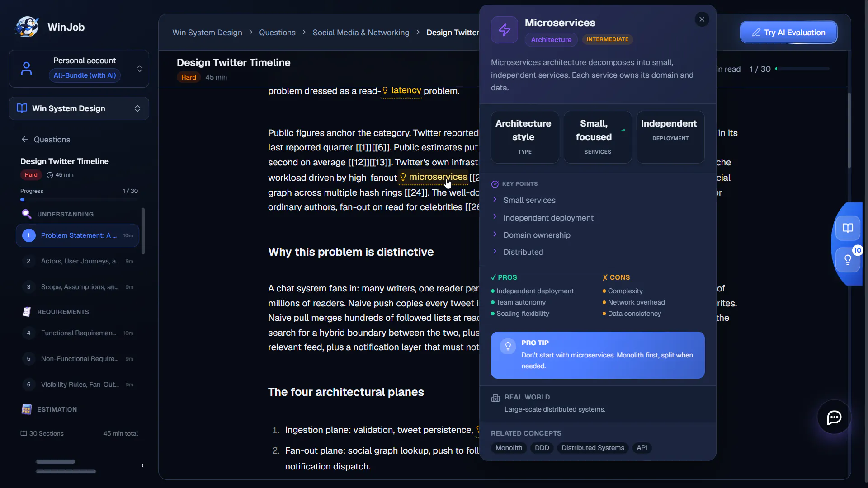Open the book reader icon on right edge
Viewport: 868px width, 488px height.
coord(848,228)
